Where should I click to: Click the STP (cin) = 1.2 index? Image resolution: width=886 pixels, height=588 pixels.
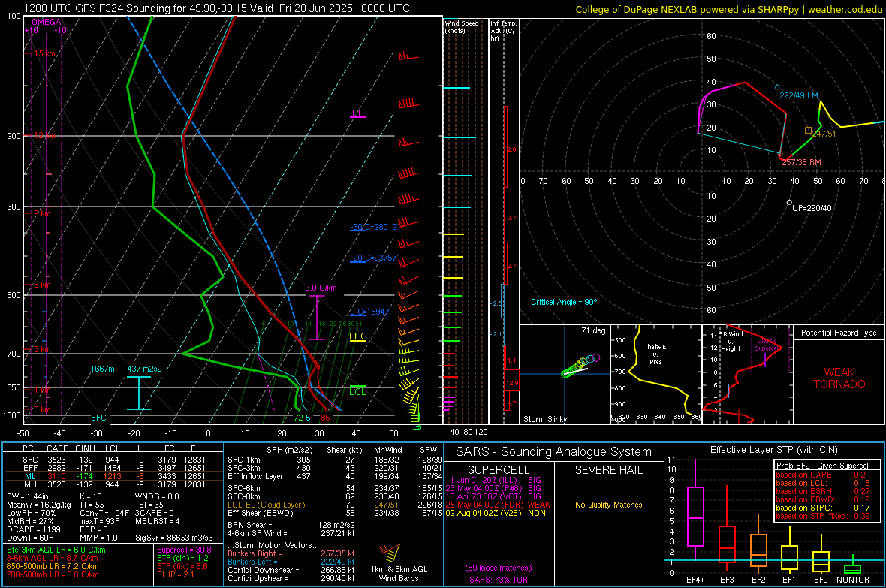click(x=182, y=558)
